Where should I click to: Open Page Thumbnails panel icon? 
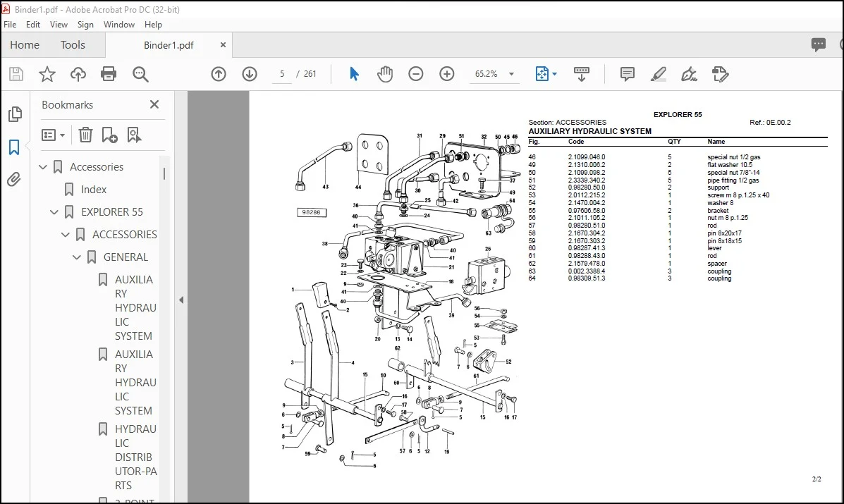click(15, 114)
